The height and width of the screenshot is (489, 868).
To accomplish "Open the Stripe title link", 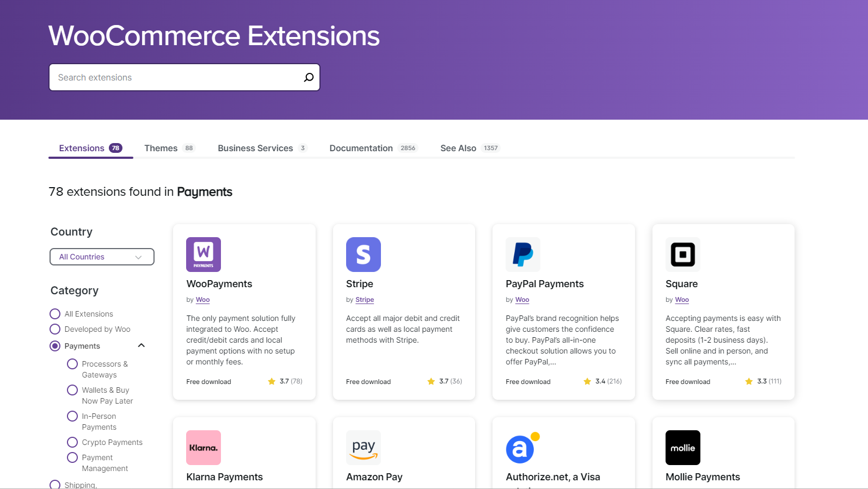I will [x=360, y=284].
